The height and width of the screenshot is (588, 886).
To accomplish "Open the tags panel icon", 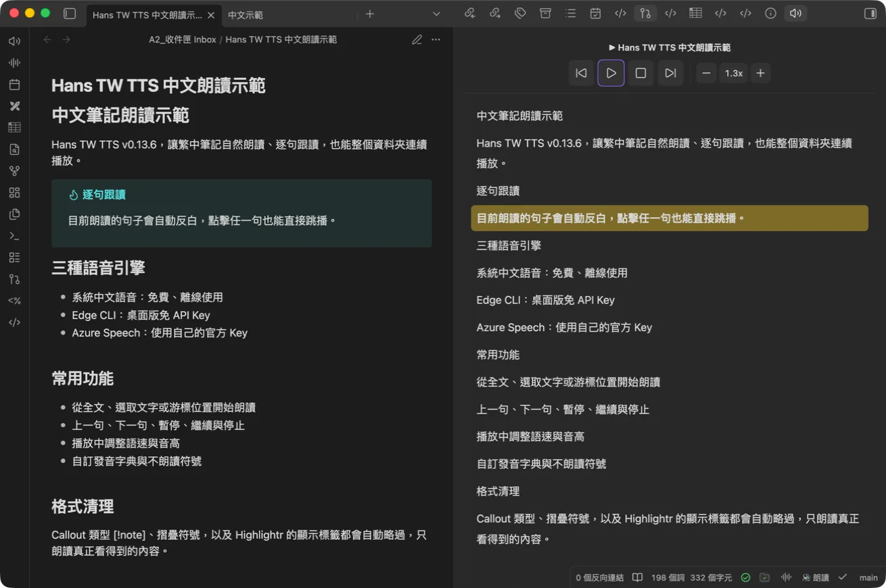I will tap(520, 14).
